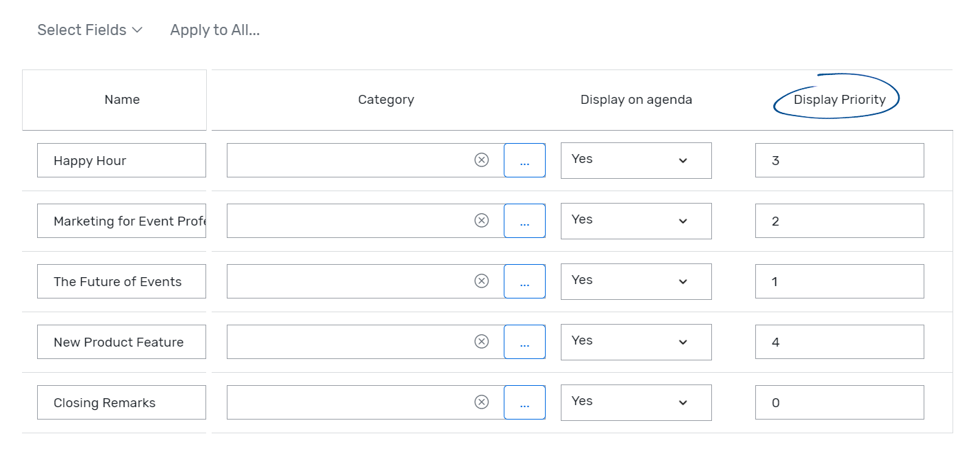This screenshot has width=980, height=456.
Task: Open Display on agenda dropdown for Closing Remarks
Action: tap(636, 402)
